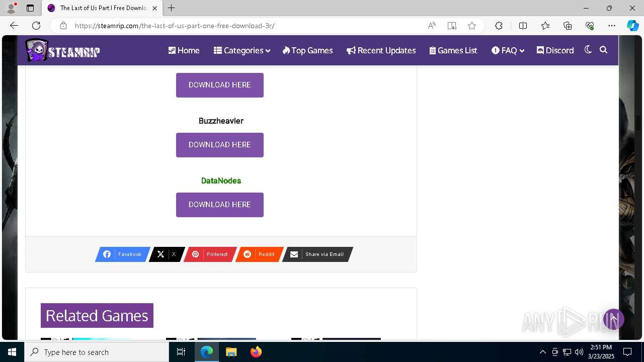
Task: Go to Recent Updates
Action: click(x=381, y=50)
